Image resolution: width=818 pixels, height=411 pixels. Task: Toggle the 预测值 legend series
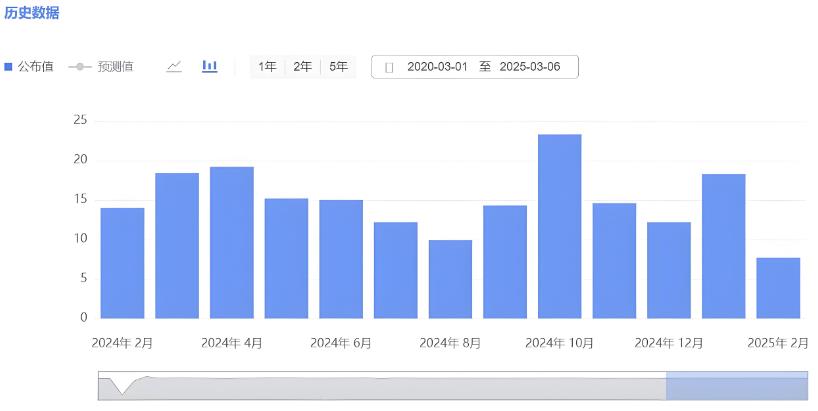100,67
